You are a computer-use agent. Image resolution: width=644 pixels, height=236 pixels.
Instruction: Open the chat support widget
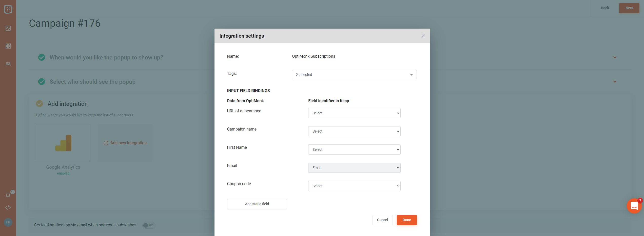pyautogui.click(x=634, y=206)
